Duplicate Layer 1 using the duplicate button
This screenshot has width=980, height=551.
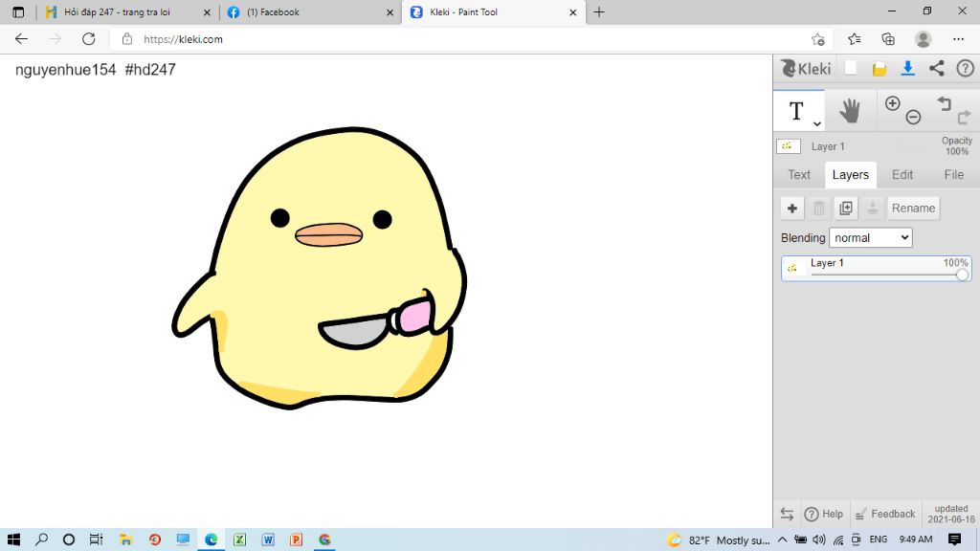(x=845, y=209)
